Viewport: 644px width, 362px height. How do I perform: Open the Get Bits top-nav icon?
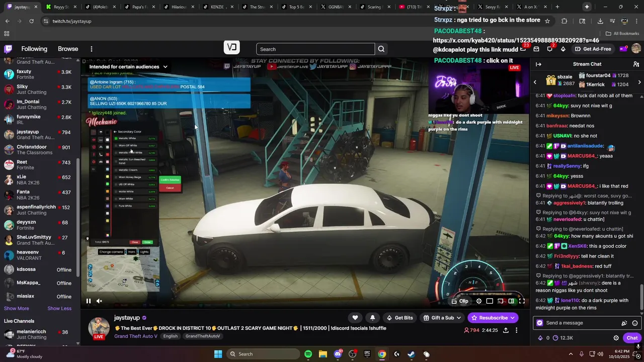coord(563,49)
